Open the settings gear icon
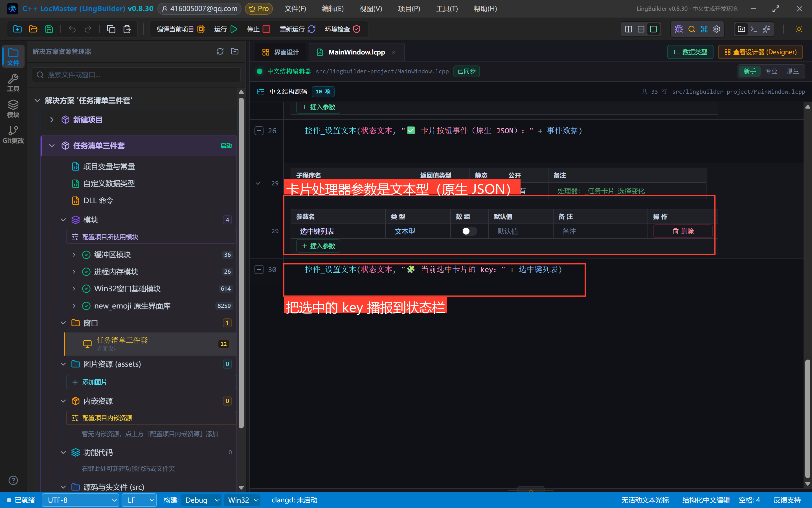 tap(717, 29)
